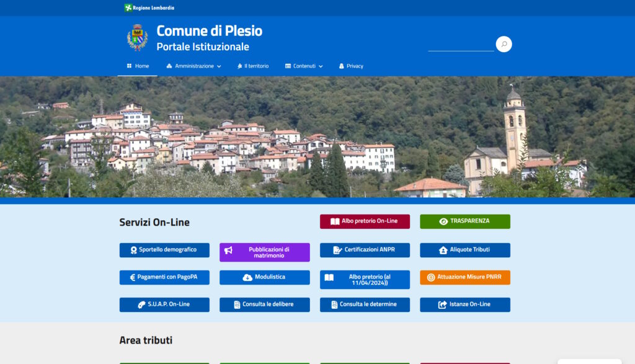Click the euro icon on Pagamenti con PagoPA

pos(133,277)
